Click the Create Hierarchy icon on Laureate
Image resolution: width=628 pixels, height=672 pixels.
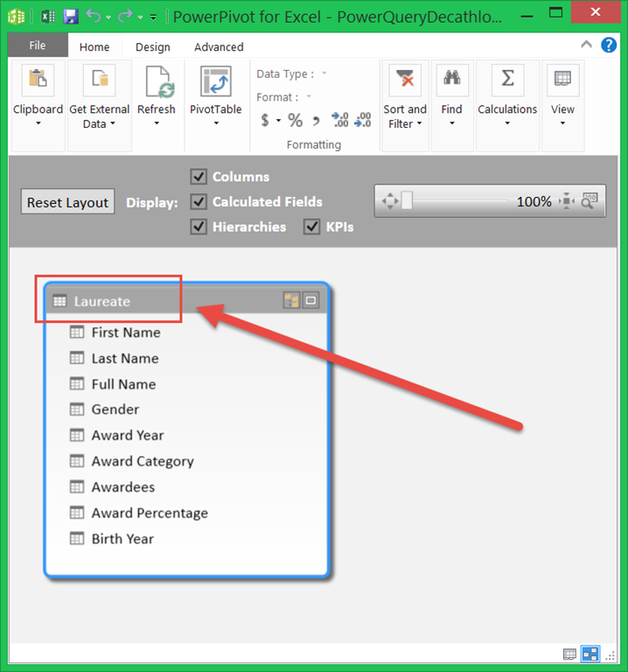click(291, 300)
